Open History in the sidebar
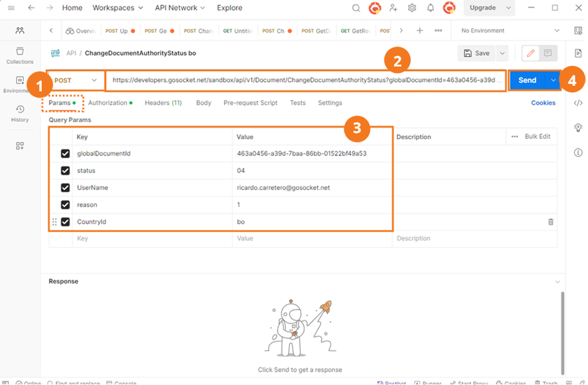 click(x=20, y=114)
